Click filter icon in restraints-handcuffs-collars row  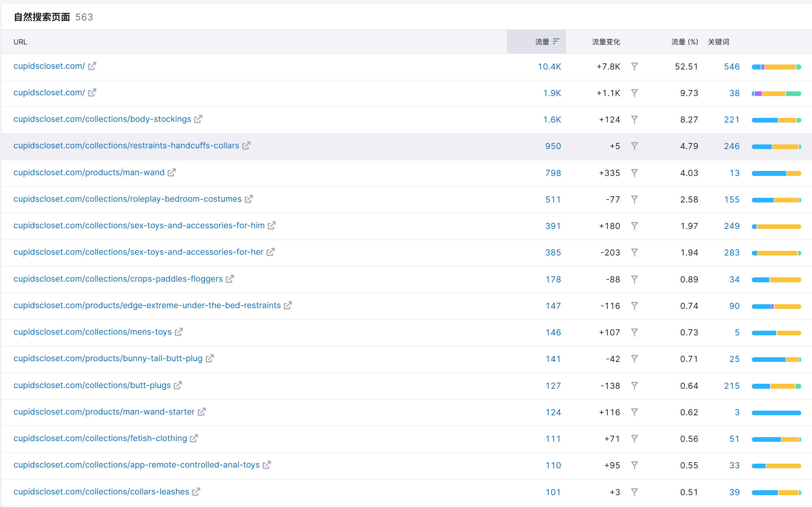click(635, 146)
